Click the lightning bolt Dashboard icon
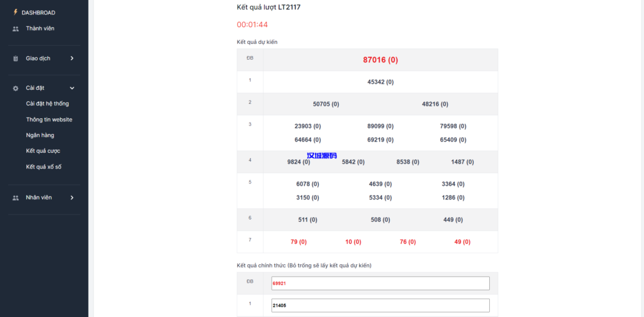This screenshot has width=644, height=317. pos(16,12)
